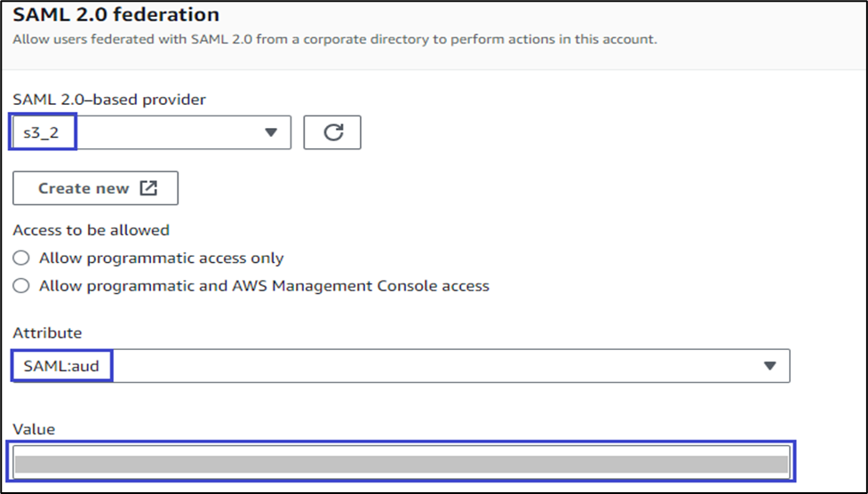Expand the Attribute dropdown arrow

point(769,365)
